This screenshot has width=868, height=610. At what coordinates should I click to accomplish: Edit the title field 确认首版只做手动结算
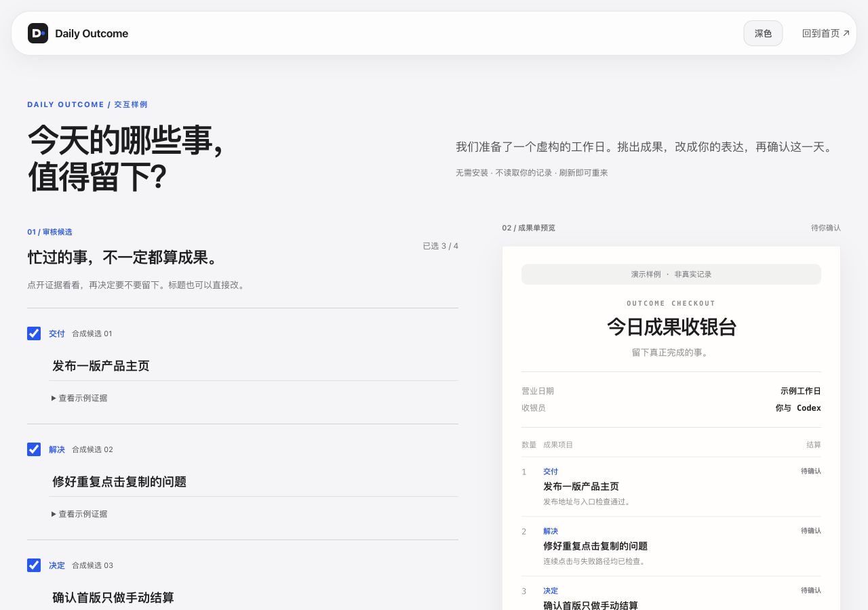point(254,598)
